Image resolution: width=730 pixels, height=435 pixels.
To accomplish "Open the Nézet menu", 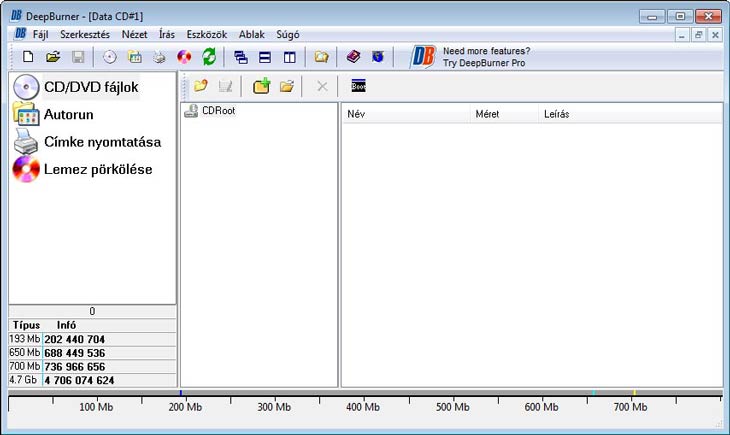I will click(134, 34).
